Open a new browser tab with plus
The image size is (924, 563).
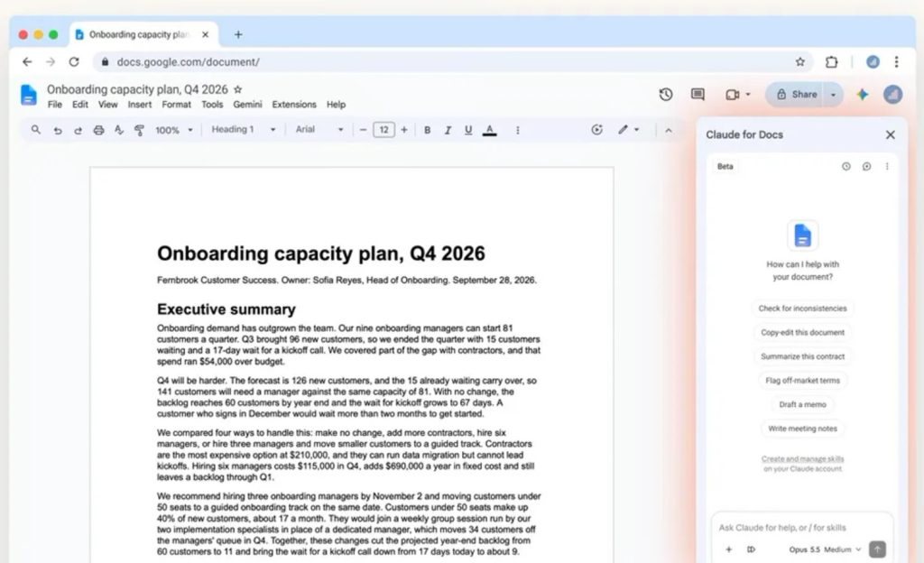tap(238, 35)
